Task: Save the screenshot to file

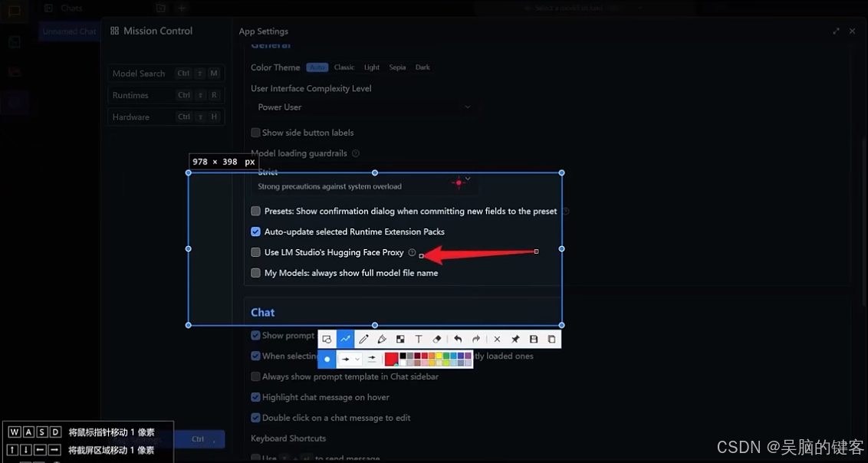Action: [x=534, y=339]
